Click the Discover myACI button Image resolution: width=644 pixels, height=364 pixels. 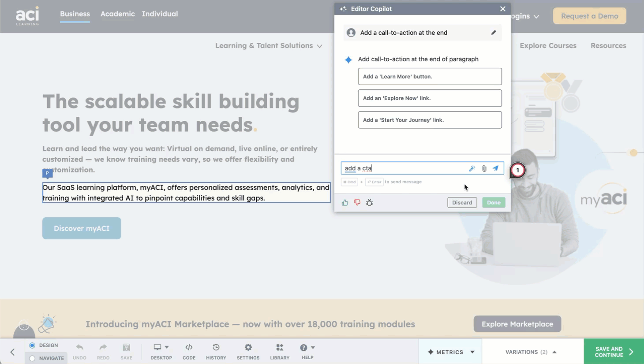pyautogui.click(x=82, y=228)
